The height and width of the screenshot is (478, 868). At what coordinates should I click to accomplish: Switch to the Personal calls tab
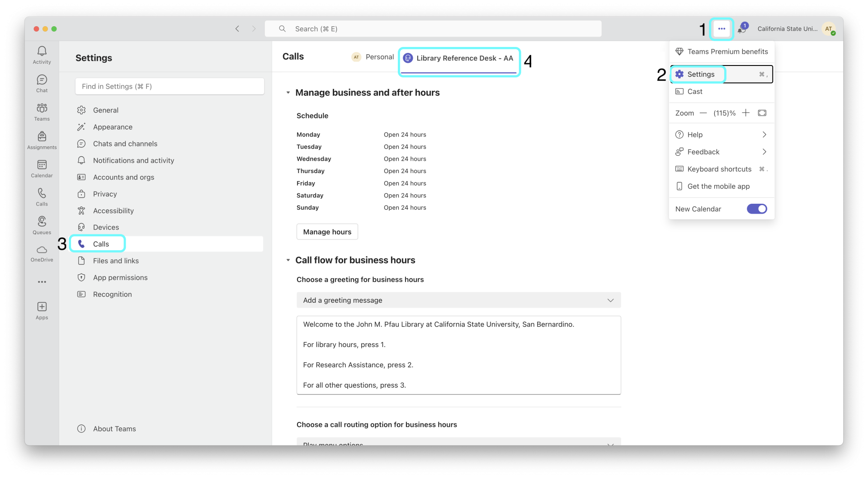coord(373,57)
